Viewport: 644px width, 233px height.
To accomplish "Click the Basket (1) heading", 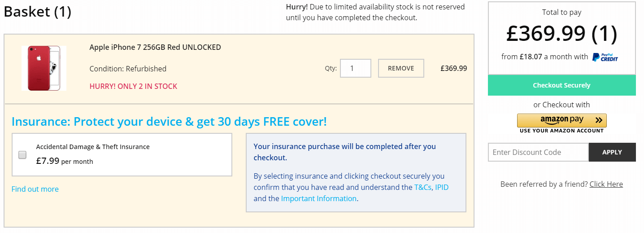I will [x=38, y=12].
